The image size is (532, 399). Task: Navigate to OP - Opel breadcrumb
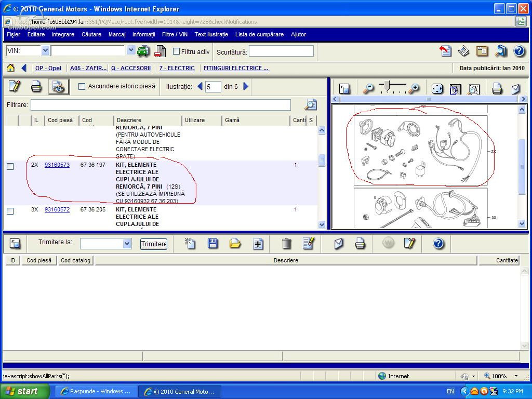click(48, 68)
